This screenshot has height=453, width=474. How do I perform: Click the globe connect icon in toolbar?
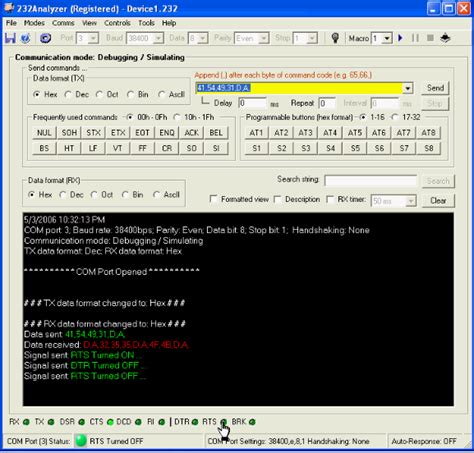(x=26, y=38)
